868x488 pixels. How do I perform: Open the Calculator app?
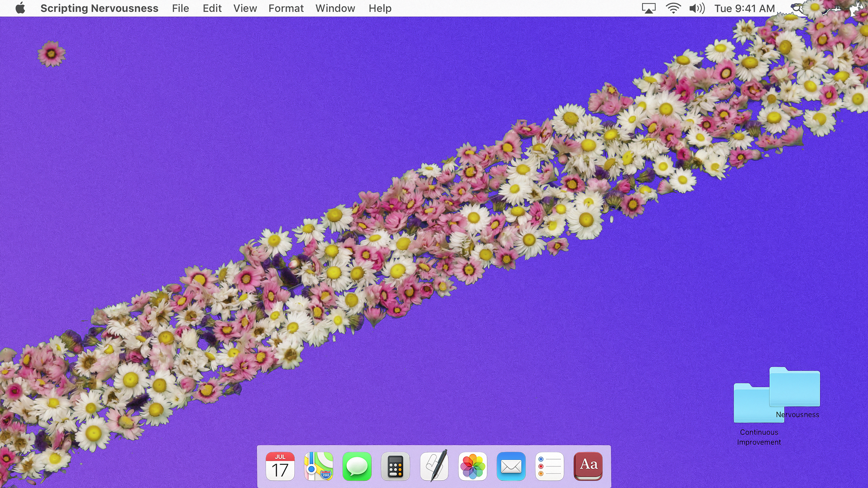point(395,467)
